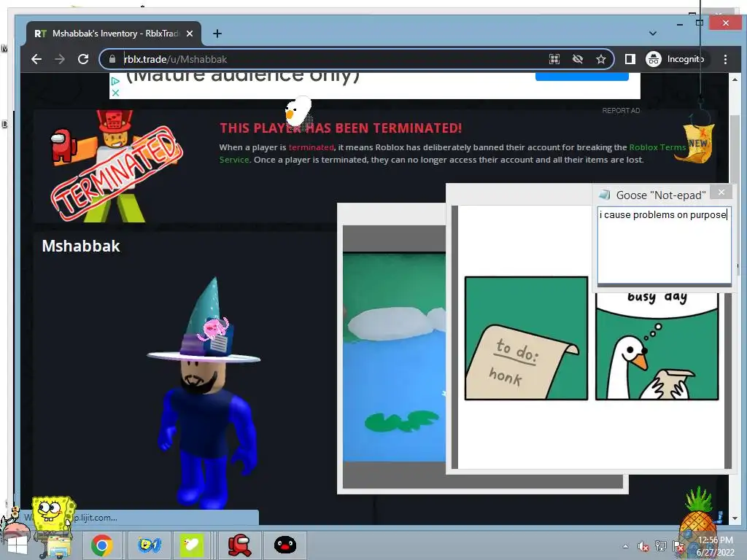Click the "to do: honk" comic panel

point(526,338)
